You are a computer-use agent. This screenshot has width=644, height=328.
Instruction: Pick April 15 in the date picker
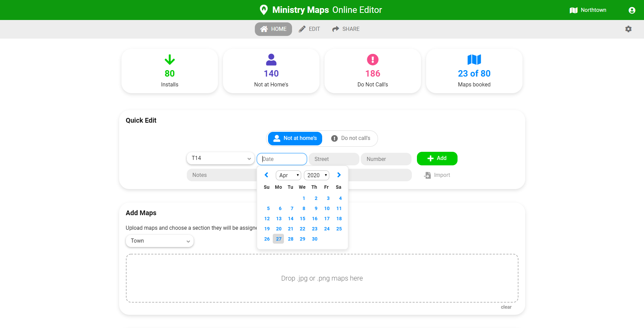pyautogui.click(x=303, y=219)
